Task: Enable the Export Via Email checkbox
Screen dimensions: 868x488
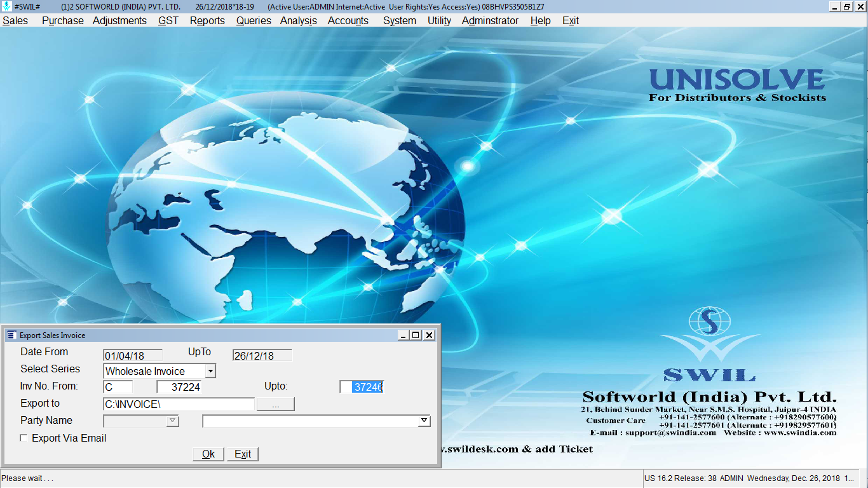Action: click(24, 438)
